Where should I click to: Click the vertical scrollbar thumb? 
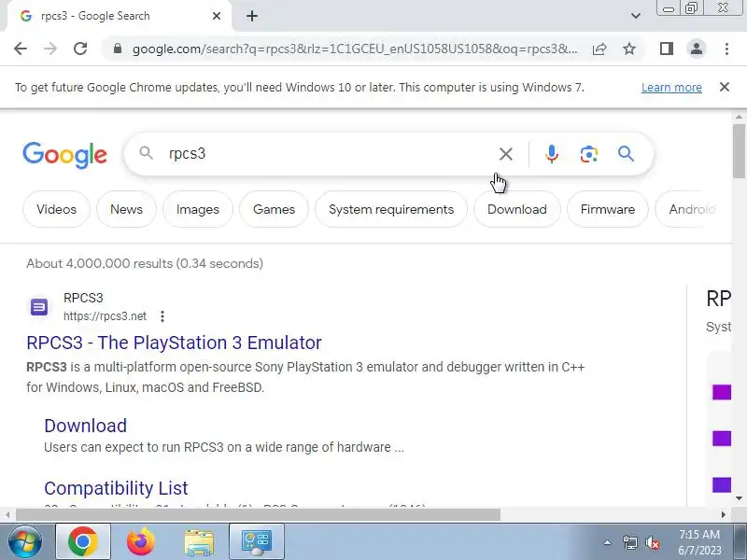[x=740, y=151]
